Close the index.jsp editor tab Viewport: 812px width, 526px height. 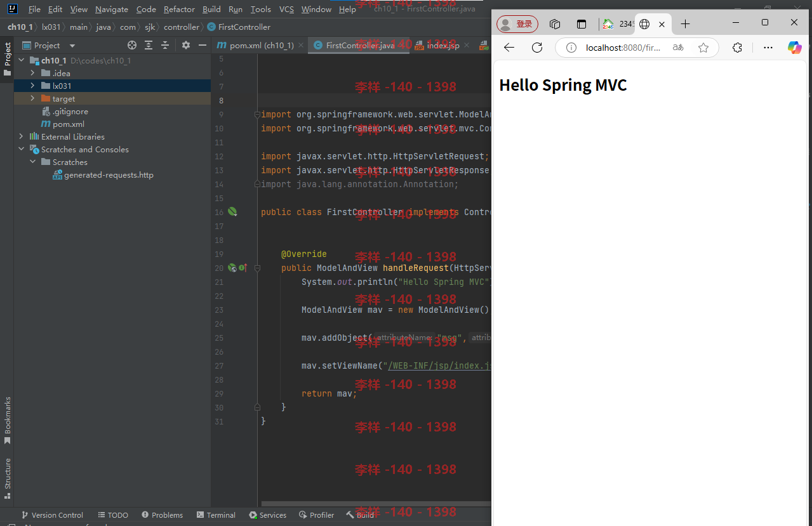tap(467, 45)
